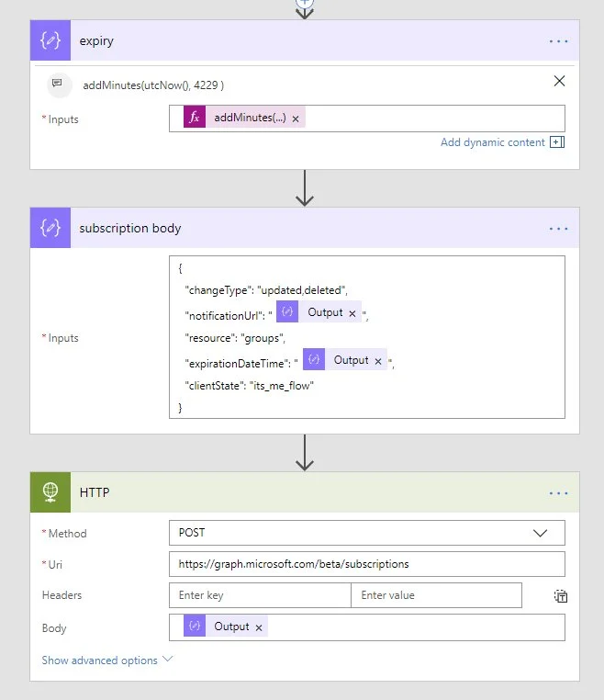Click the expiry action compose icon
This screenshot has width=604, height=700.
50,41
